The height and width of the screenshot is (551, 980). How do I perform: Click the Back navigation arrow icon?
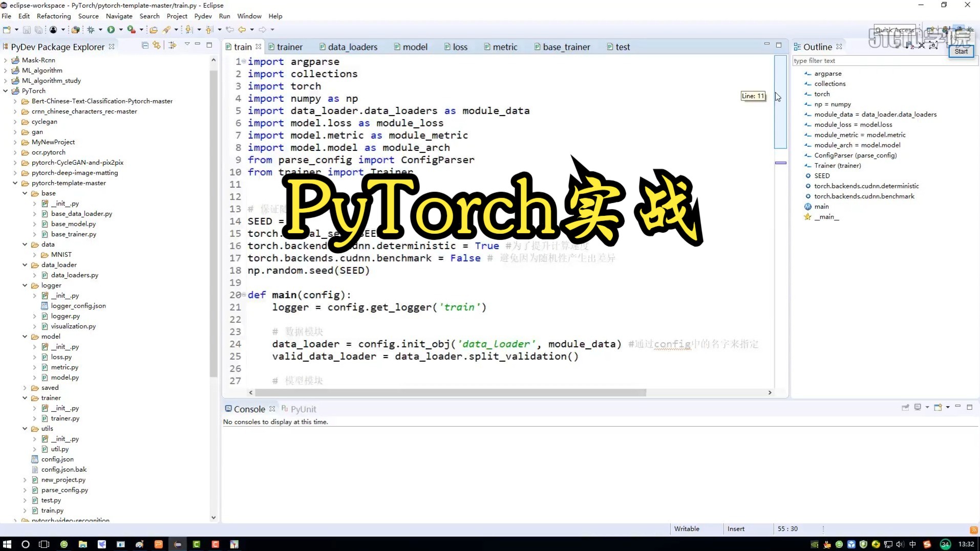(x=242, y=30)
